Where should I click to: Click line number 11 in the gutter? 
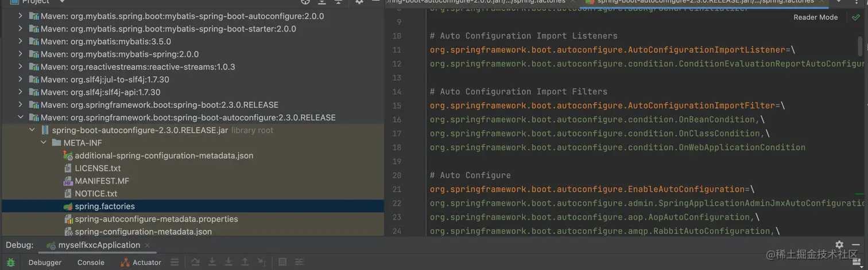pos(397,50)
